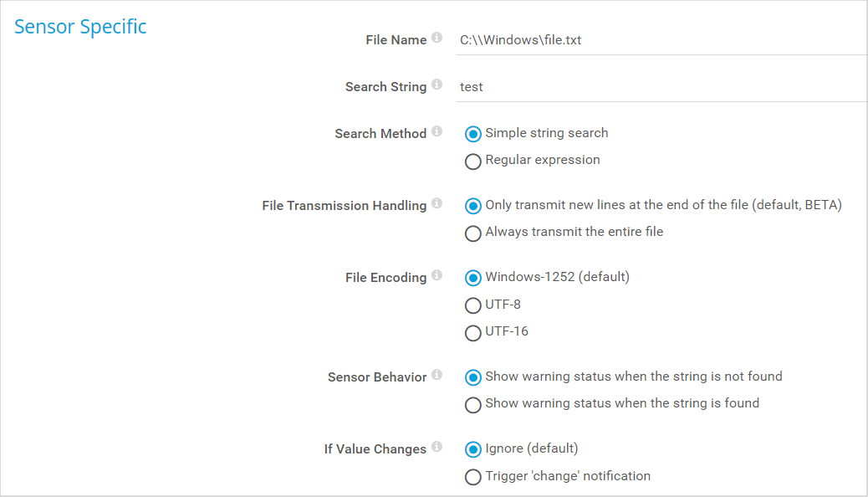Open the Sensor Behavior help icon
This screenshot has height=497, width=868.
click(x=437, y=376)
